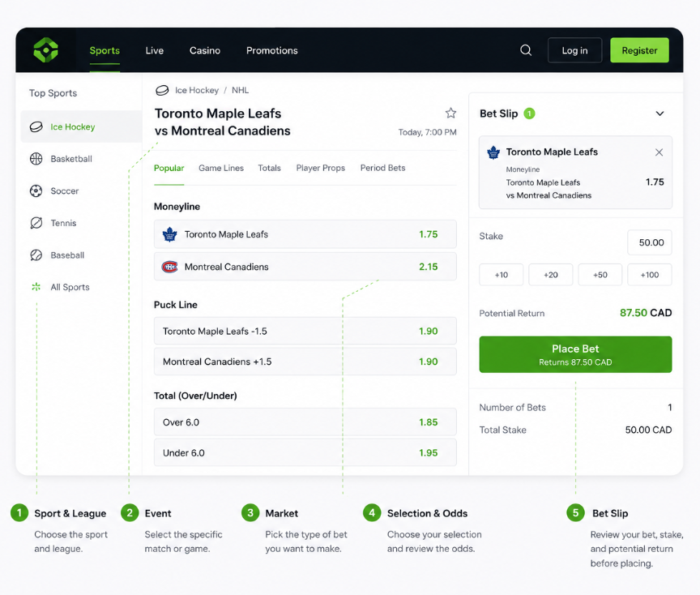Open the Promotions navigation tab
This screenshot has height=595, width=700.
272,50
